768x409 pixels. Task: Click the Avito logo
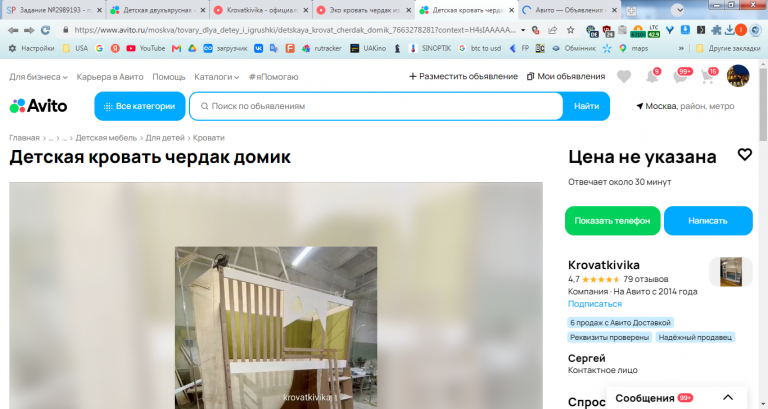pos(38,106)
